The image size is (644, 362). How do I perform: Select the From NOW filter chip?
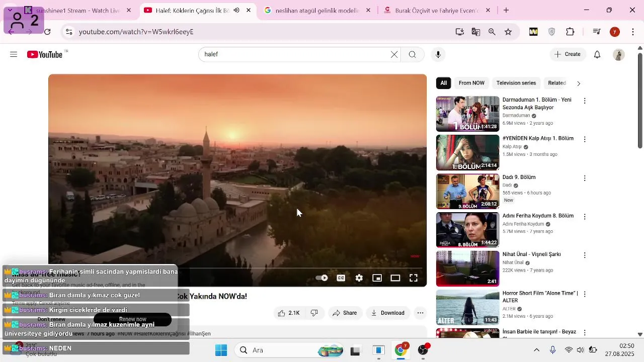(471, 83)
